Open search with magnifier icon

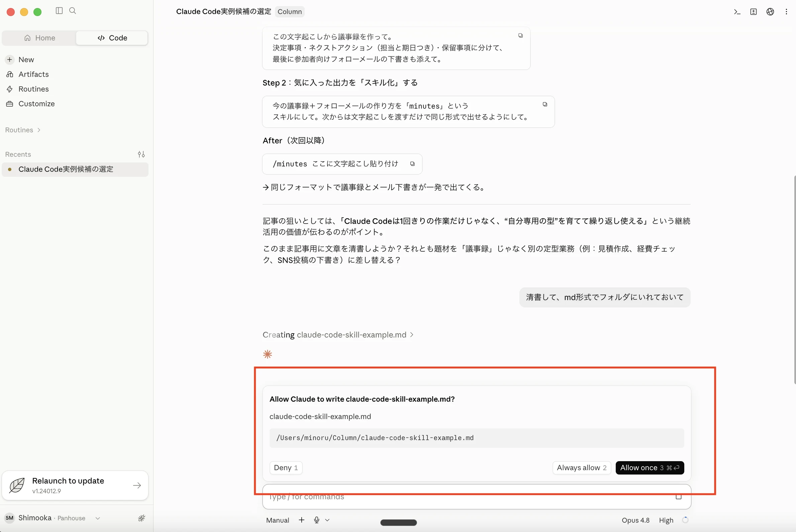pos(72,11)
